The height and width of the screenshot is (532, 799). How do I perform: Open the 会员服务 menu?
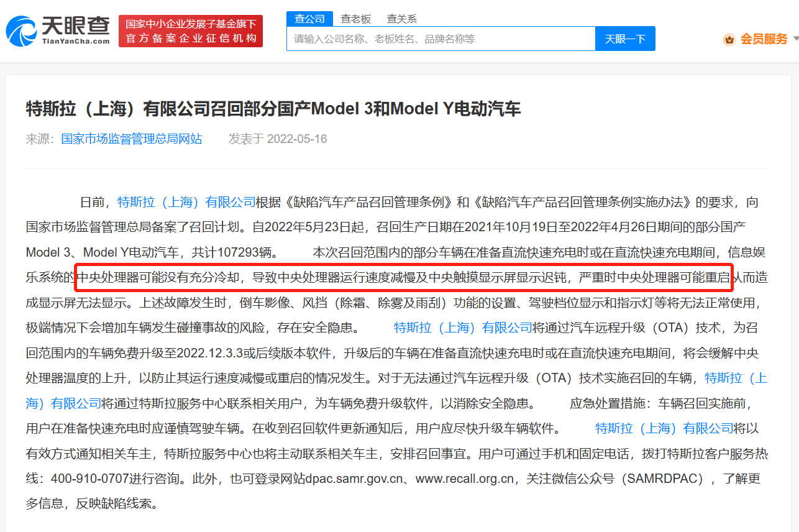pos(764,39)
